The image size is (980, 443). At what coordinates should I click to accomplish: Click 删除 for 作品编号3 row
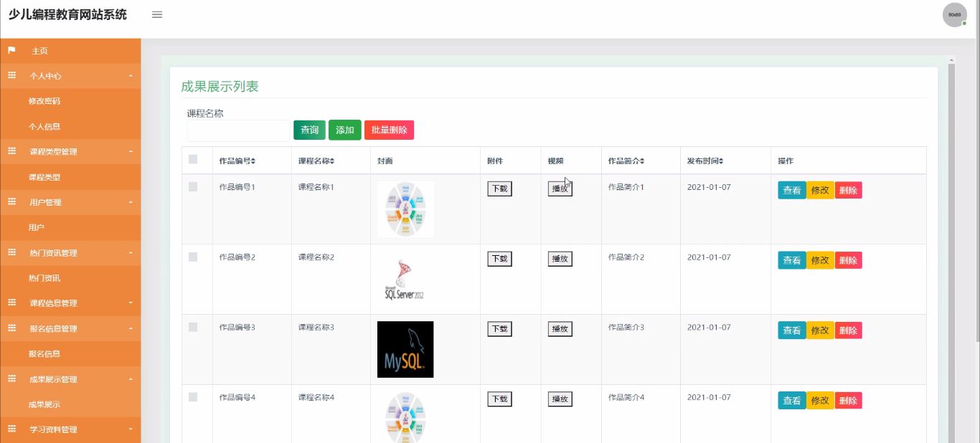(848, 330)
